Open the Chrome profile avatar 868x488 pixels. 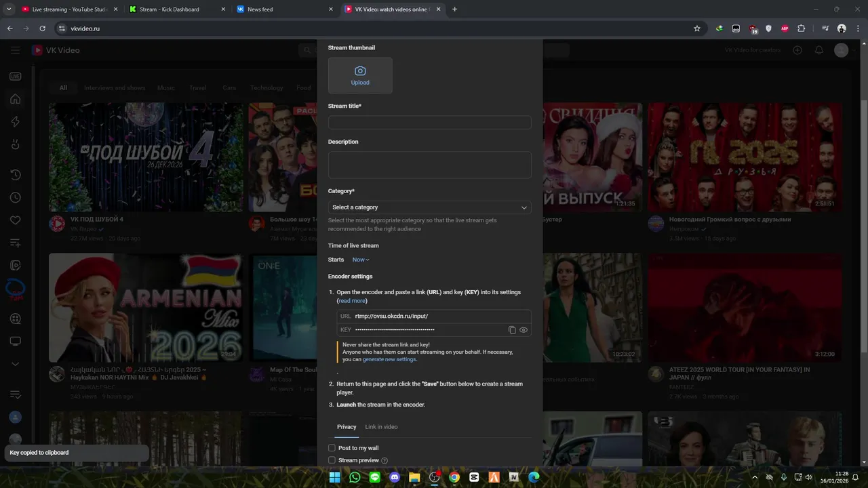coord(842,28)
